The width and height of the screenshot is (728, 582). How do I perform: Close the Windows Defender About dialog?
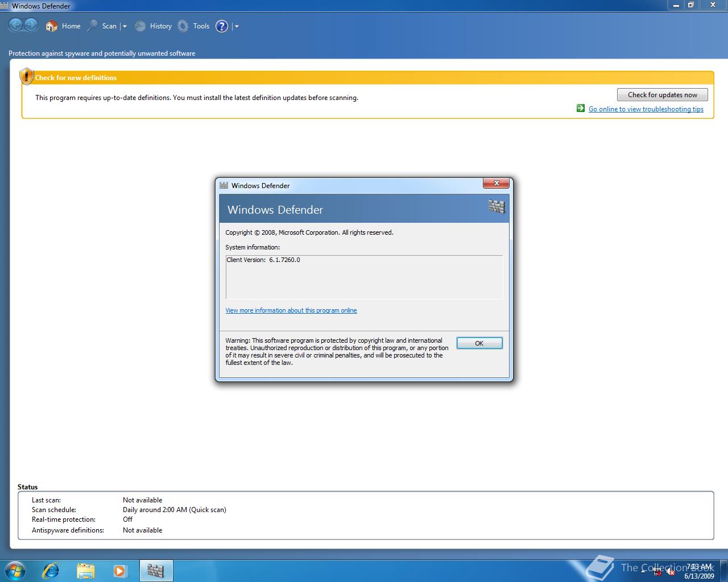[x=496, y=183]
